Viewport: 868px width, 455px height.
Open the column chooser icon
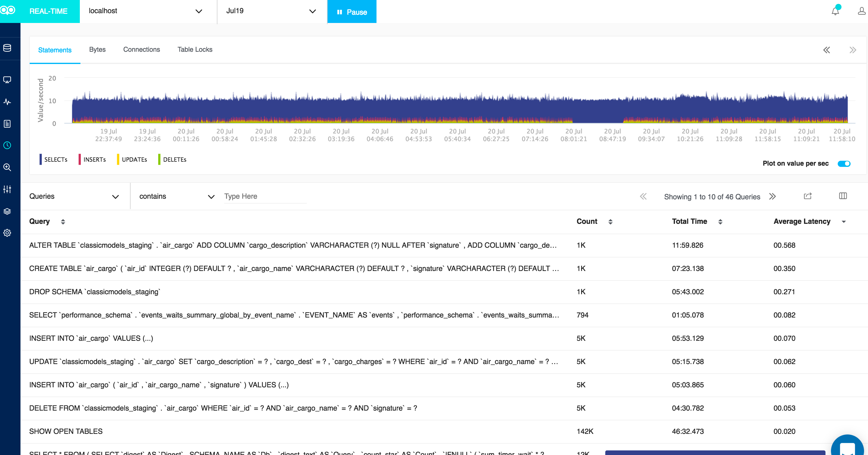click(843, 196)
